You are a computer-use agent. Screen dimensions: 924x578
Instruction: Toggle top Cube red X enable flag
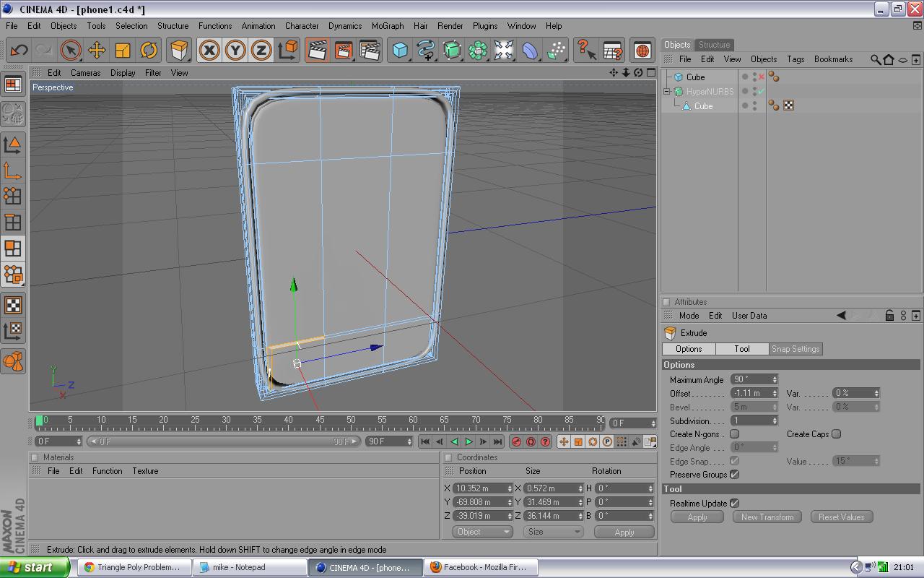761,77
